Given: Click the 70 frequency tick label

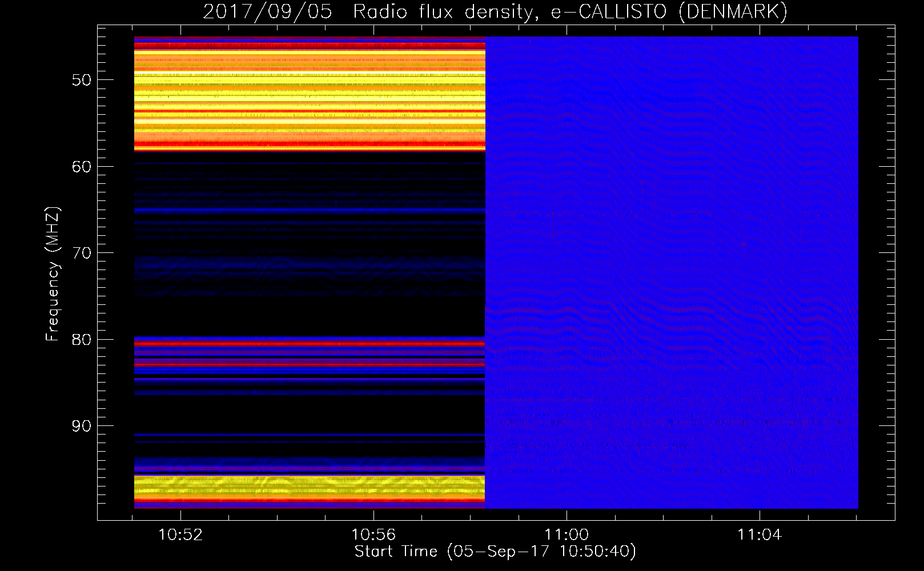Looking at the screenshot, I should point(82,253).
